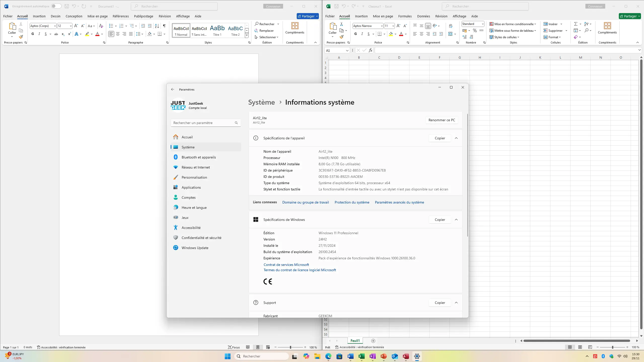The image size is (644, 362).
Task: Click Excel zoom slider handle
Action: point(613,347)
